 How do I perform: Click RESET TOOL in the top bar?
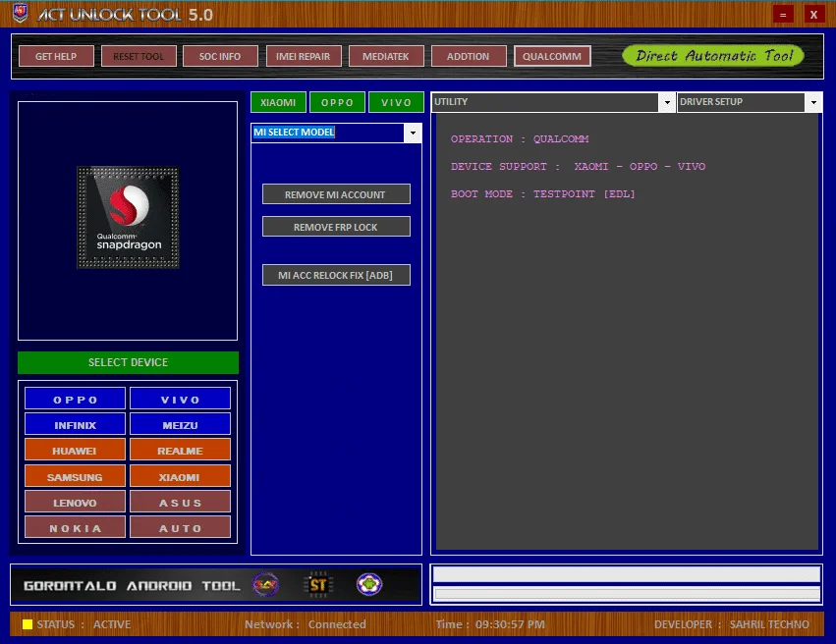[139, 56]
